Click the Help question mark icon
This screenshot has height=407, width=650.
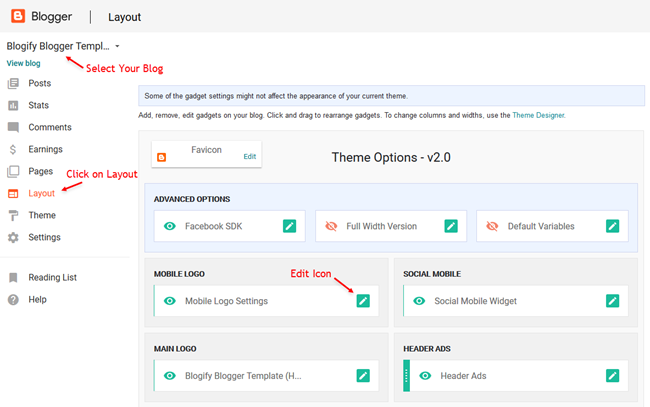pyautogui.click(x=13, y=300)
